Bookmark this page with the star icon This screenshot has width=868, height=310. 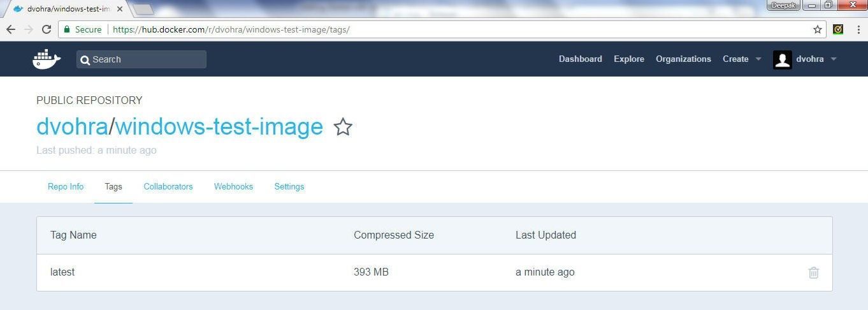[818, 29]
